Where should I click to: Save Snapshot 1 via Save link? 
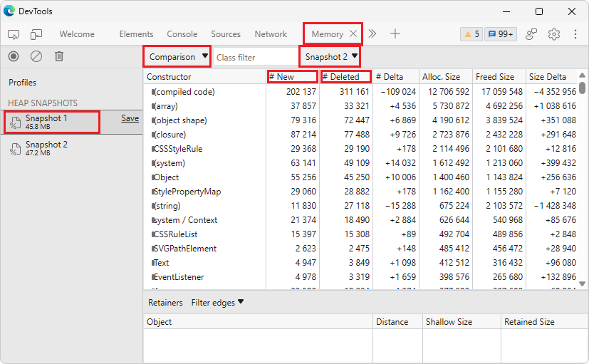[x=130, y=118]
